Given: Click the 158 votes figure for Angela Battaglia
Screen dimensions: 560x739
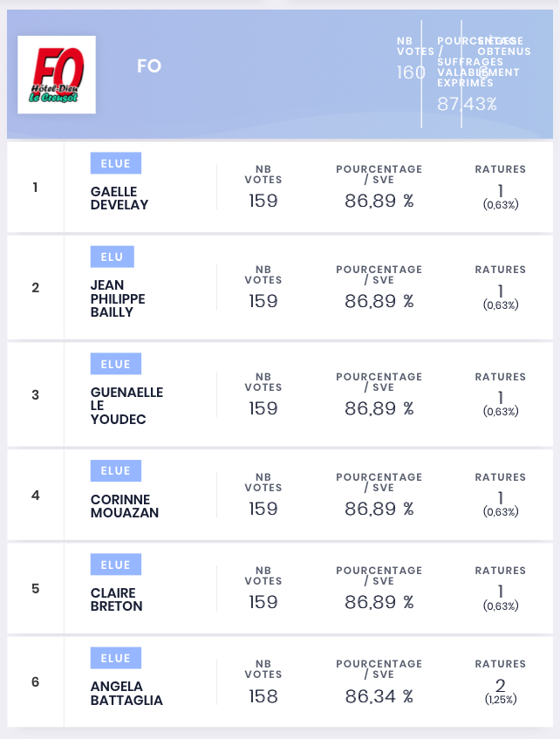Looking at the screenshot, I should (263, 696).
